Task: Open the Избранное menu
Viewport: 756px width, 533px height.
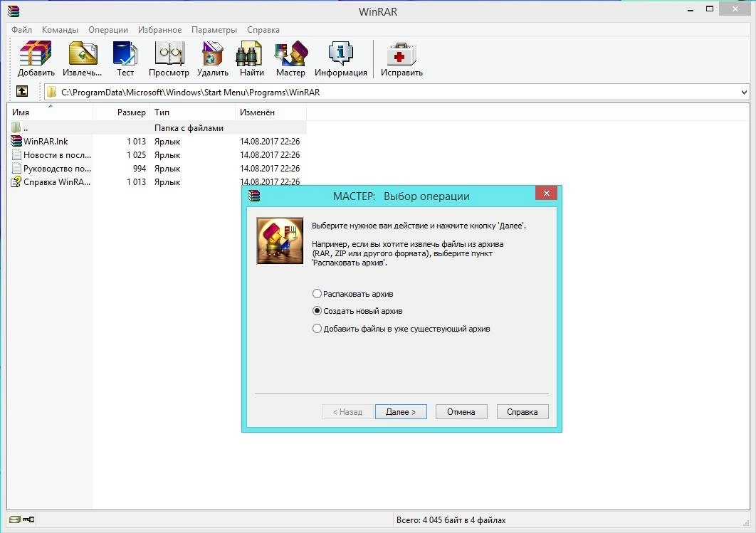Action: pyautogui.click(x=159, y=29)
